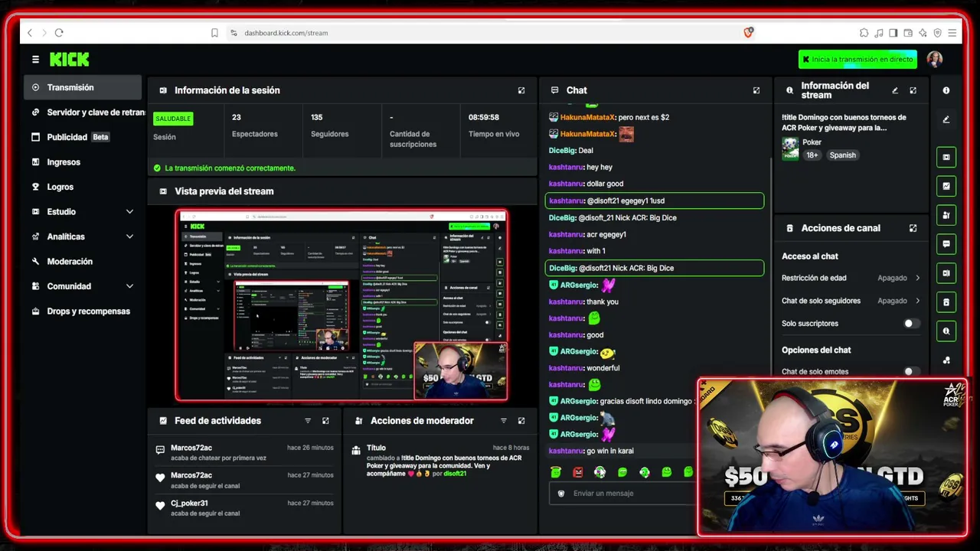Expand the Acciones de canal panel

913,228
